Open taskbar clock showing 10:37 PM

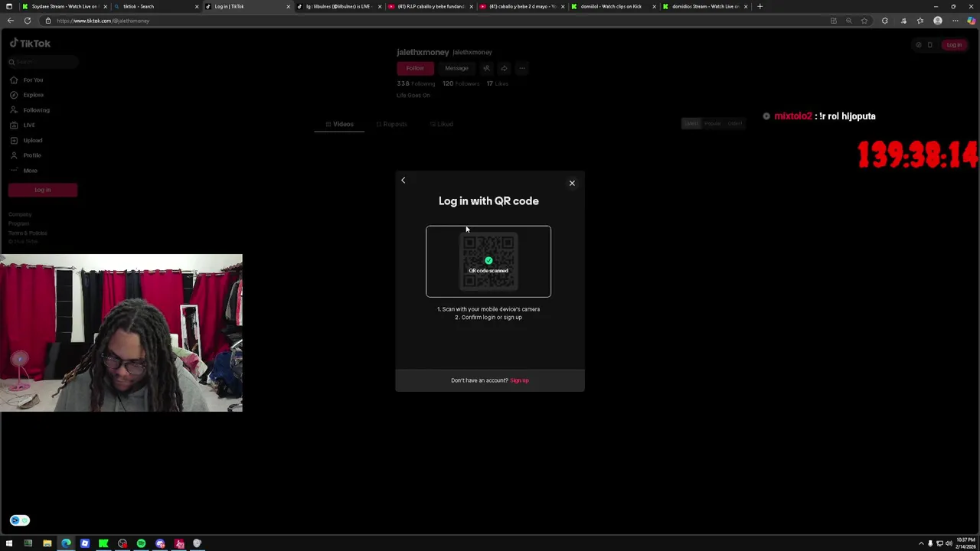coord(965,543)
